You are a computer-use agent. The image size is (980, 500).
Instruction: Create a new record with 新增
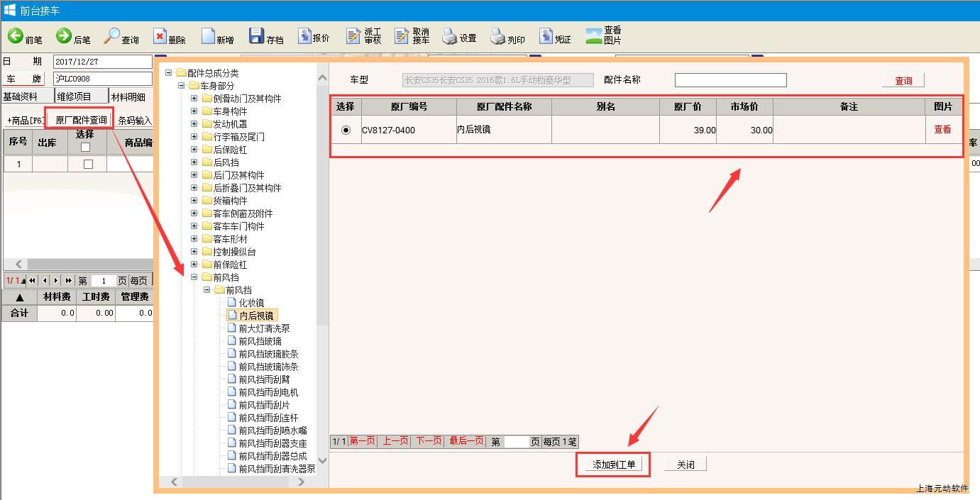(x=208, y=36)
